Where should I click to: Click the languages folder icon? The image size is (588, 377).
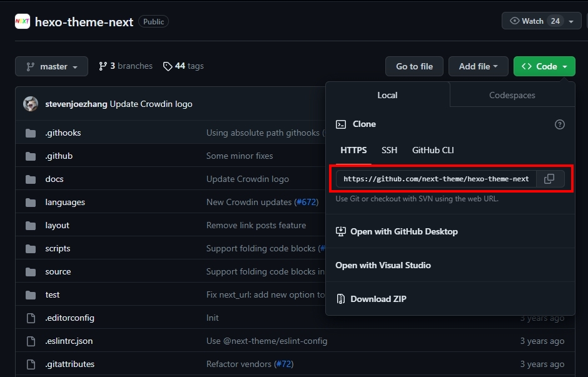[x=31, y=203]
